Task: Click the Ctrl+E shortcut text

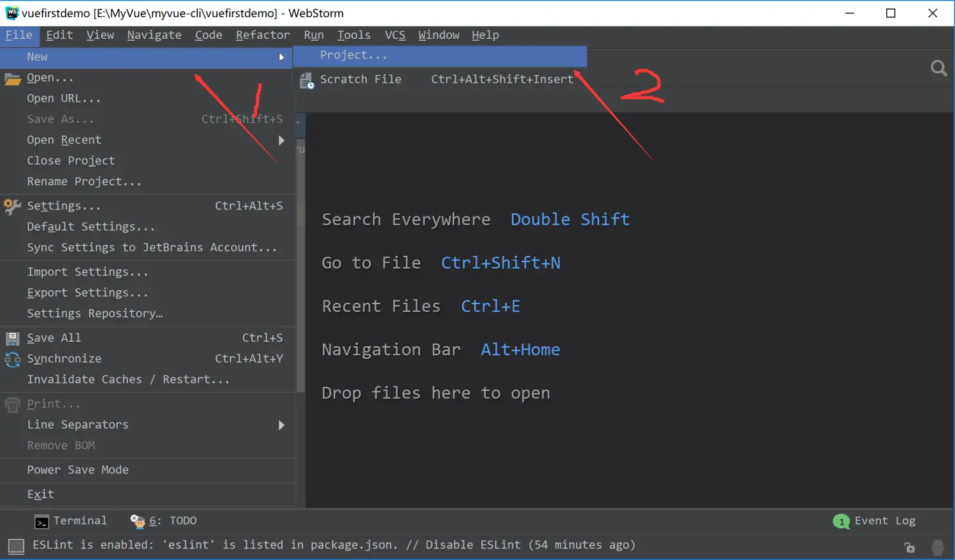Action: tap(490, 307)
